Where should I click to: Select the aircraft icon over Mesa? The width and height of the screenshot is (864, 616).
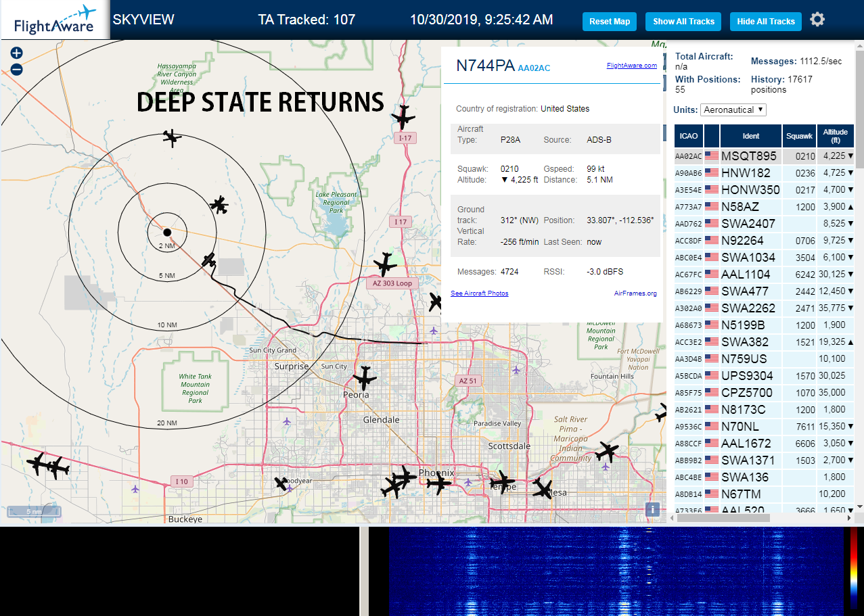(543, 488)
